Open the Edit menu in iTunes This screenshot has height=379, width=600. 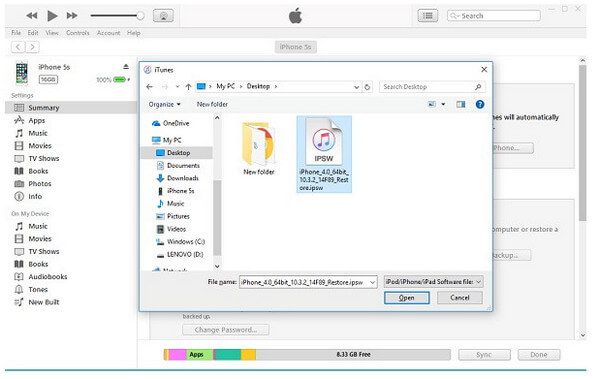tap(33, 33)
